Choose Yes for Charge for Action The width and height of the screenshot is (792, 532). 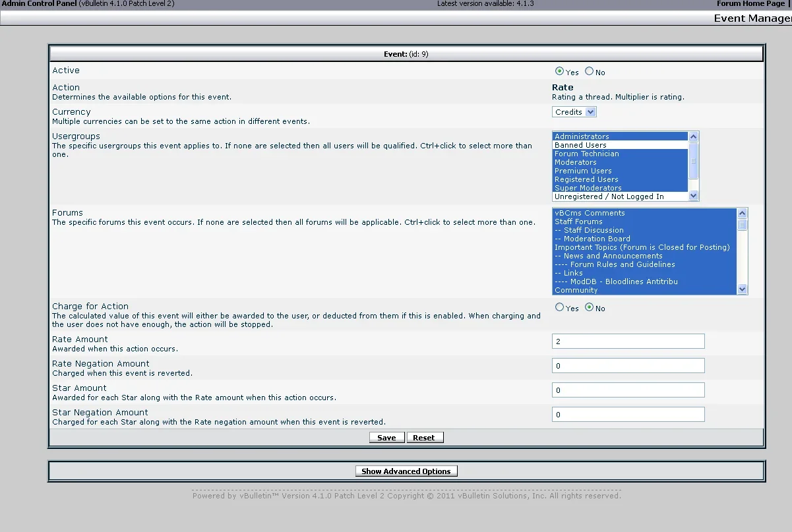click(560, 307)
